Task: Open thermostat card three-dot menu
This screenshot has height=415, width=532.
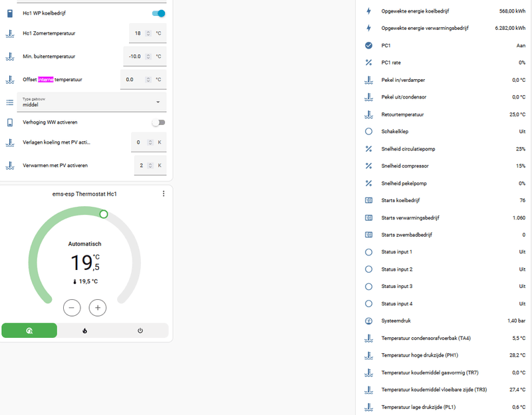Action: 164,194
